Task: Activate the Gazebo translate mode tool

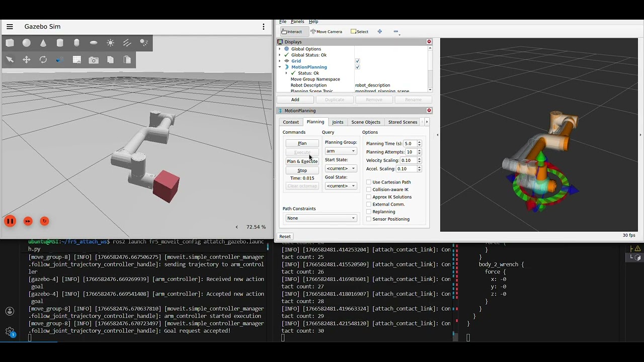Action: 27,60
